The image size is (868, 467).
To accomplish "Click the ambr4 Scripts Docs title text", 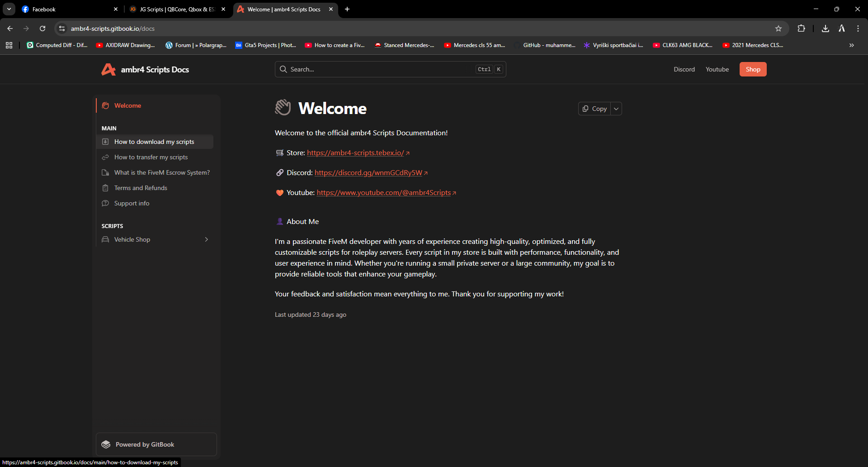I will (155, 69).
